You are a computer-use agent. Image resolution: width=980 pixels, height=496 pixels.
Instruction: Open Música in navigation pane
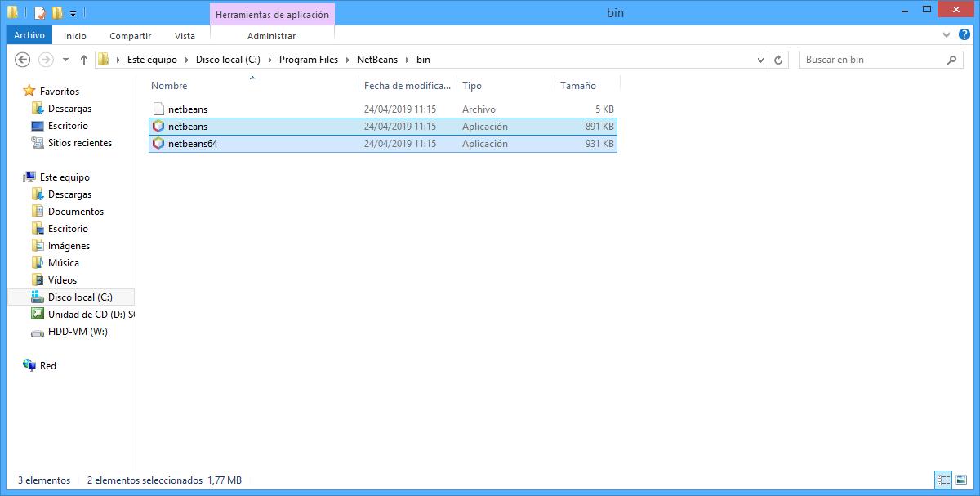(64, 263)
